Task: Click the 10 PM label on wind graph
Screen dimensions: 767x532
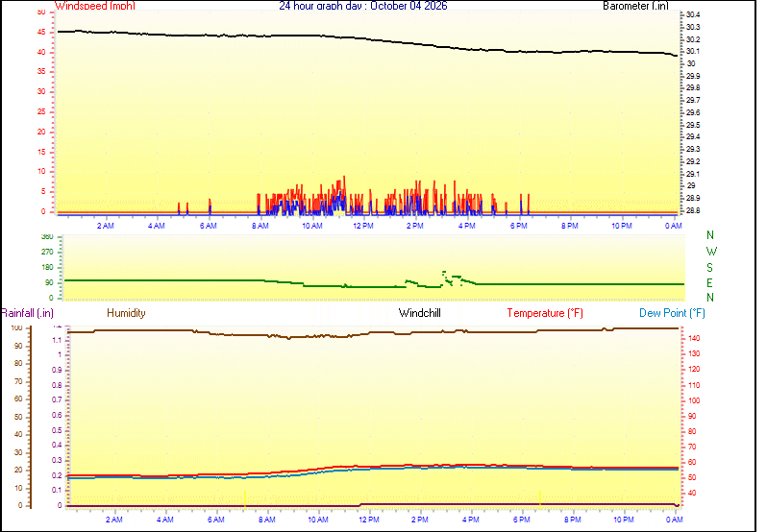Action: 622,226
